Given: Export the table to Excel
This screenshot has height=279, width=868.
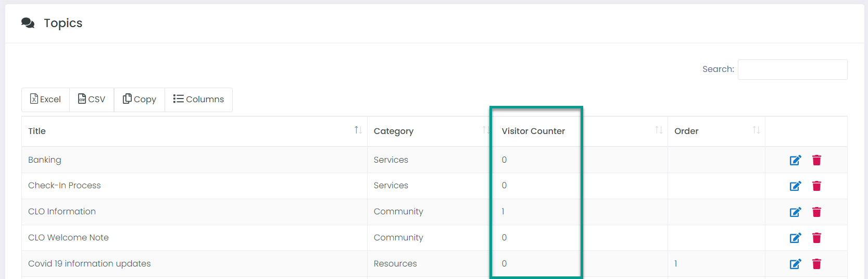Looking at the screenshot, I should 46,100.
